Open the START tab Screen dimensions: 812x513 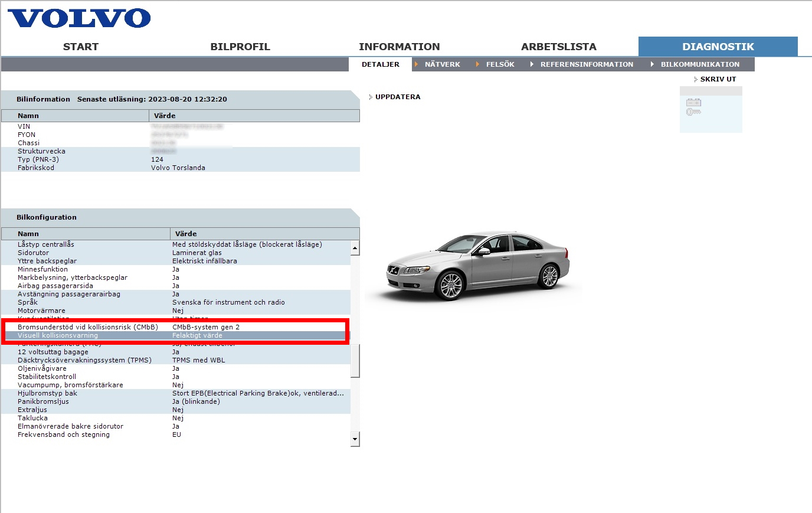(x=81, y=47)
